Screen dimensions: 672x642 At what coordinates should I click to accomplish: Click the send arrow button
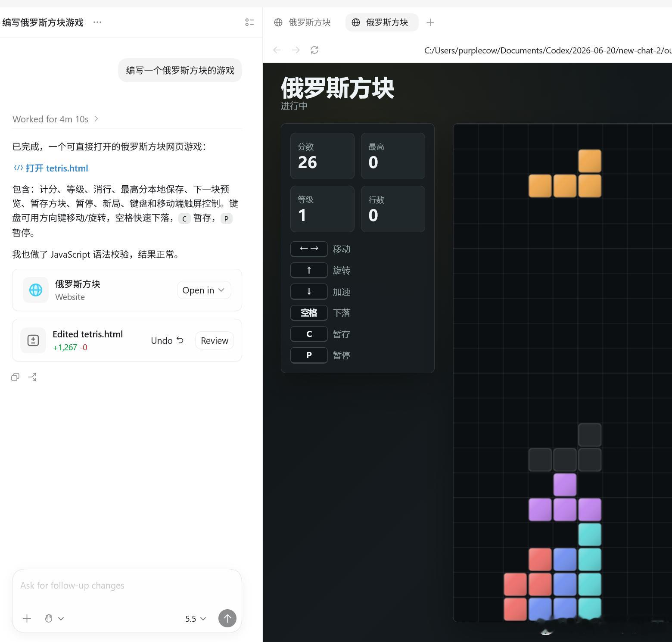pyautogui.click(x=227, y=618)
